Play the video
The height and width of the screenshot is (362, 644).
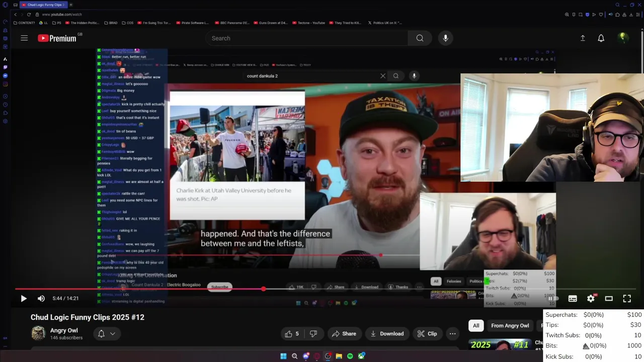click(23, 299)
